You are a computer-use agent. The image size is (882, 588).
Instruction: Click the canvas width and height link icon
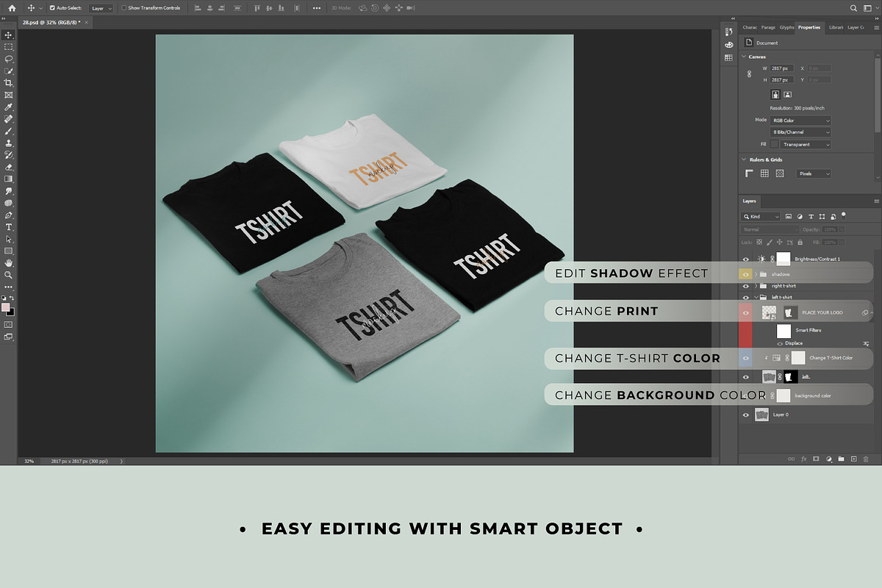point(749,74)
